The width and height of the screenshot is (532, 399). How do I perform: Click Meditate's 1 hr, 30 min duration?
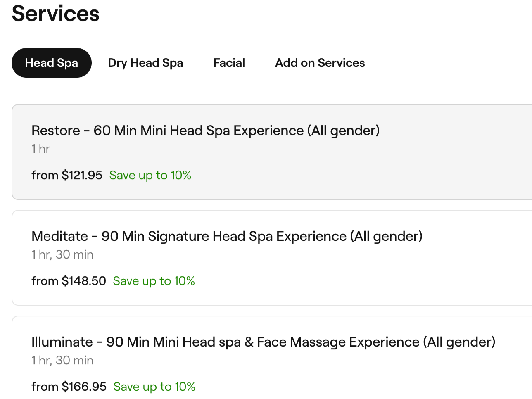point(62,254)
